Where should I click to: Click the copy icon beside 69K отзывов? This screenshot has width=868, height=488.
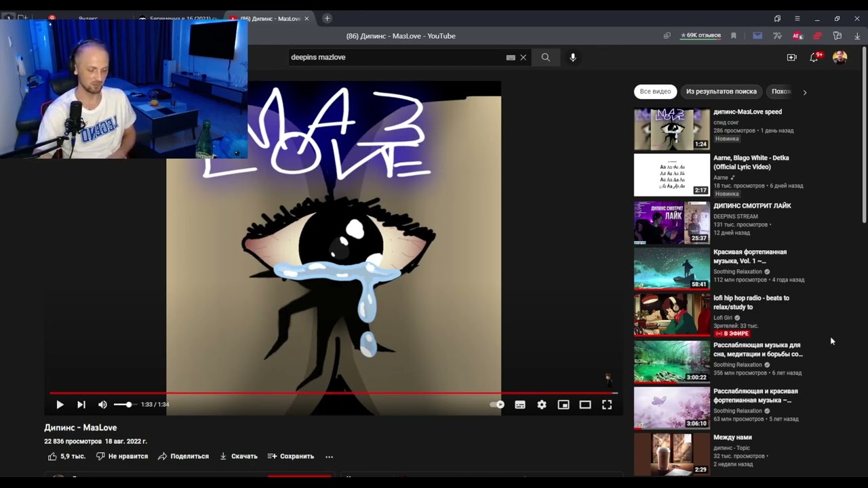coord(667,36)
